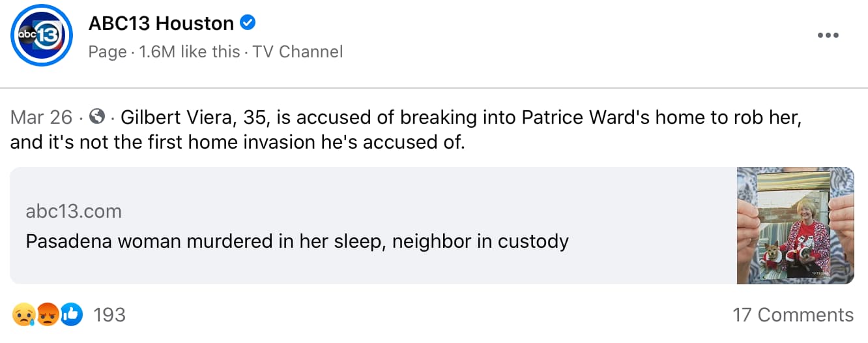Click the globe public audience icon

pyautogui.click(x=97, y=117)
